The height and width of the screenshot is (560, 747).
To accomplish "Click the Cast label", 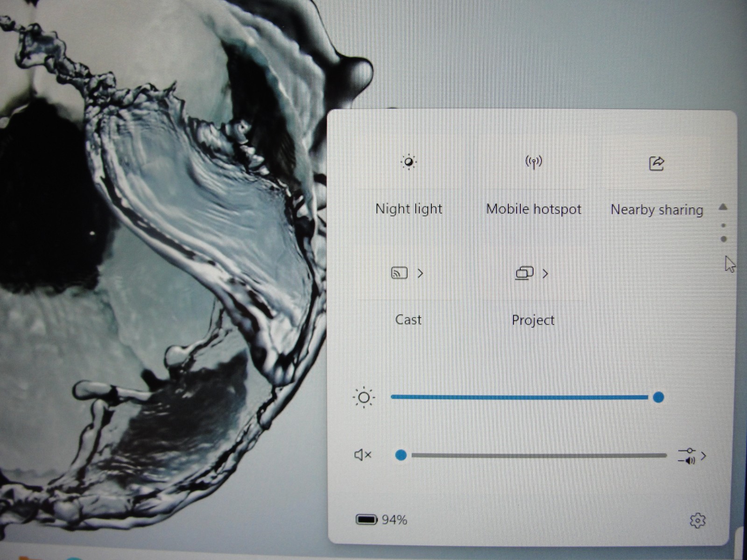I will coord(408,320).
